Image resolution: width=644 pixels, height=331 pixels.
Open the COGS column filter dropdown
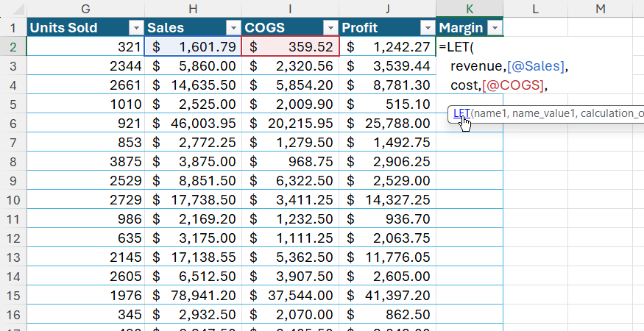click(330, 27)
